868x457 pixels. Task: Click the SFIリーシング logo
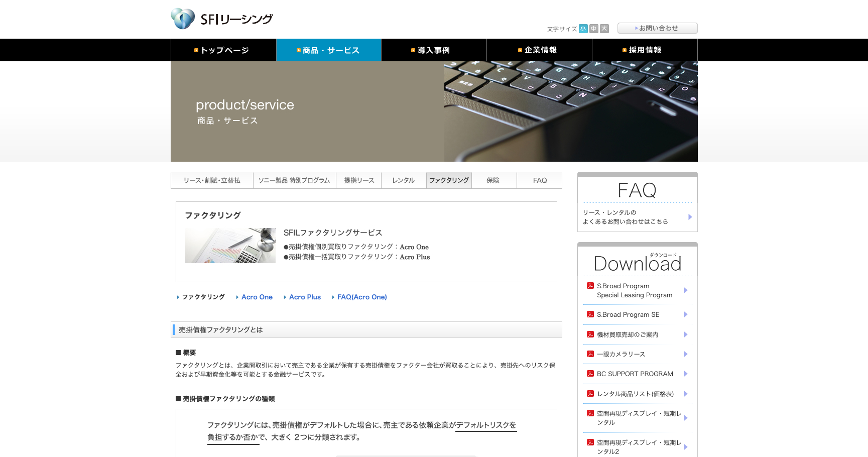[221, 19]
